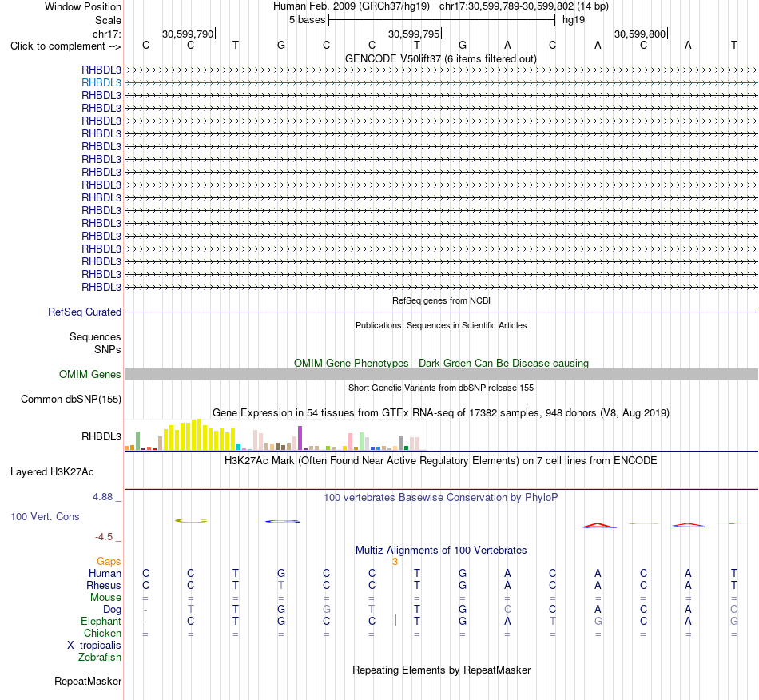Click the '5 bases' scale label
The width and height of the screenshot is (759, 700).
[x=307, y=20]
